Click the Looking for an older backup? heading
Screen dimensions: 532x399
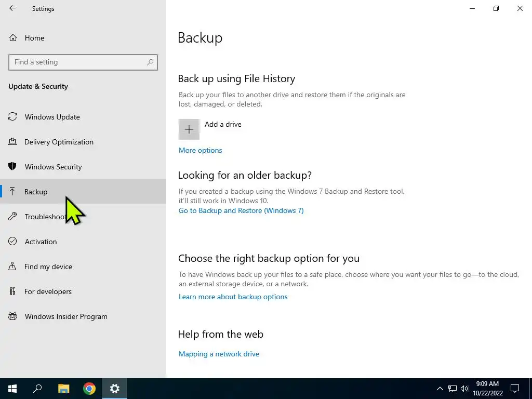pos(245,175)
